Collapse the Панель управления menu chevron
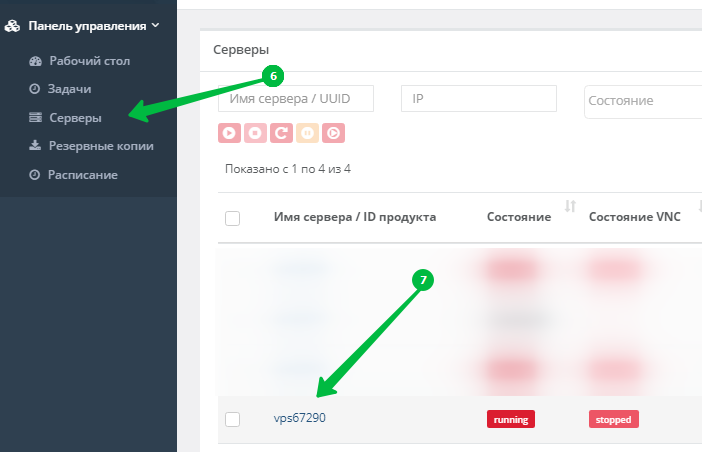The image size is (702, 452). pos(155,26)
